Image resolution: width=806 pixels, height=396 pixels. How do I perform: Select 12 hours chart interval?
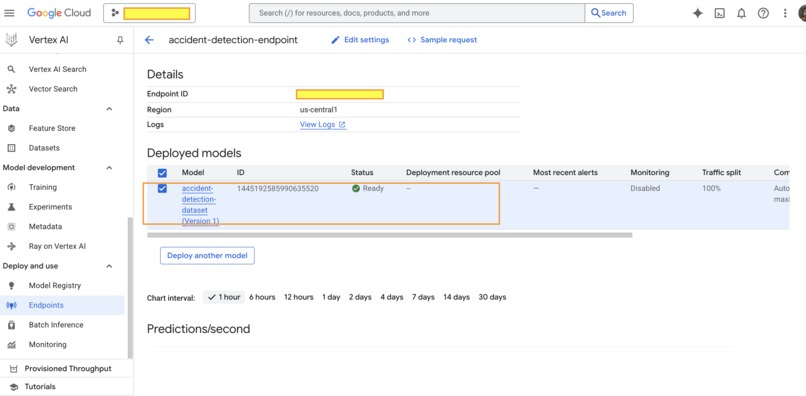(x=299, y=297)
